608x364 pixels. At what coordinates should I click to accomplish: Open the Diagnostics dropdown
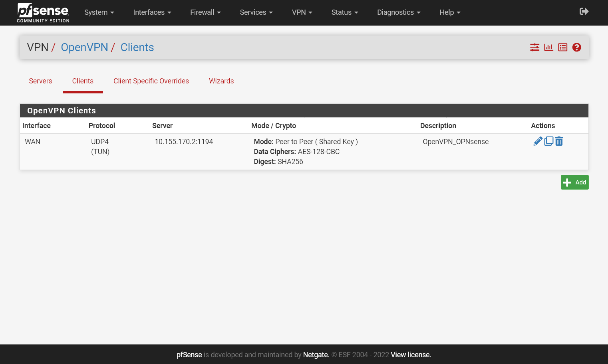click(398, 12)
